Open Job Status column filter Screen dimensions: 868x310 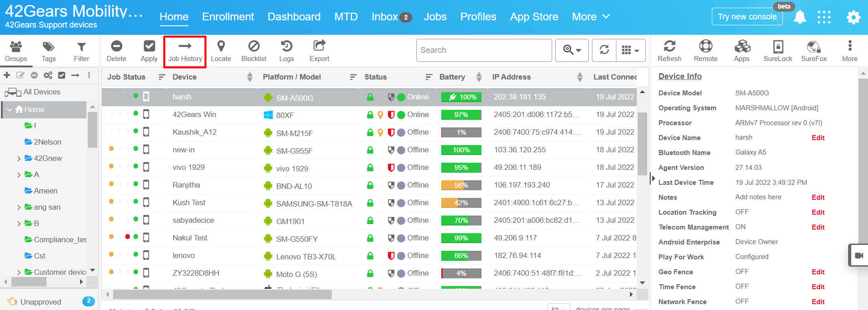[x=162, y=77]
